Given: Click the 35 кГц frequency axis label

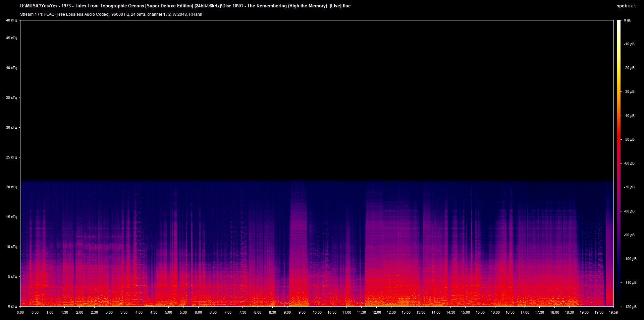Looking at the screenshot, I should click(11, 98).
